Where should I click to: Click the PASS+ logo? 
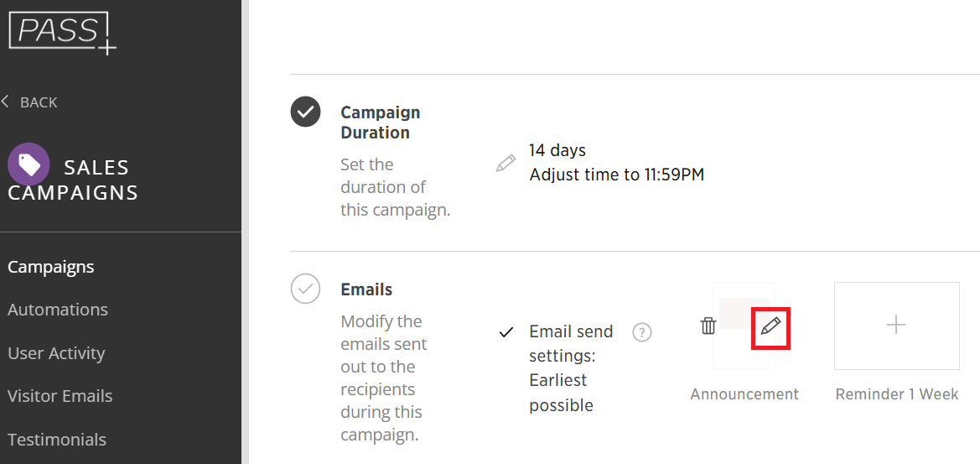click(62, 32)
